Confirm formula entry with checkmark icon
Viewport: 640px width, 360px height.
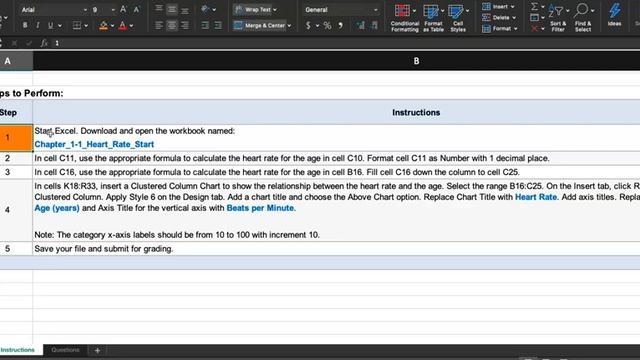click(x=29, y=43)
